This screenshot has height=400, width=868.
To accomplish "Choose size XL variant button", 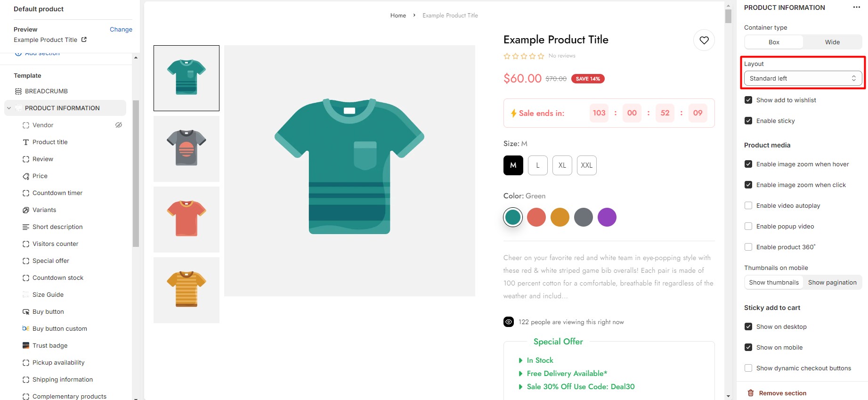I will (x=562, y=165).
